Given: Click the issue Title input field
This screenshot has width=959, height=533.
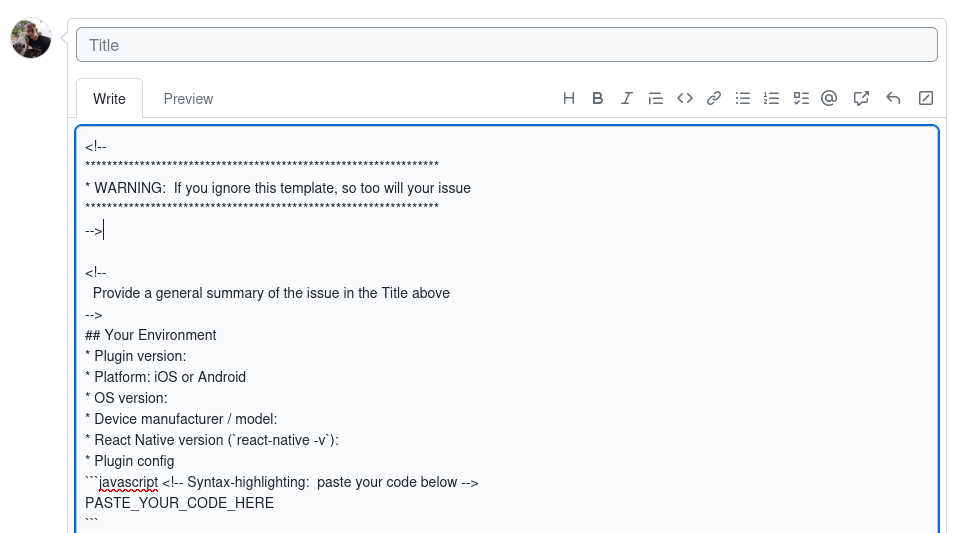Looking at the screenshot, I should 506,45.
